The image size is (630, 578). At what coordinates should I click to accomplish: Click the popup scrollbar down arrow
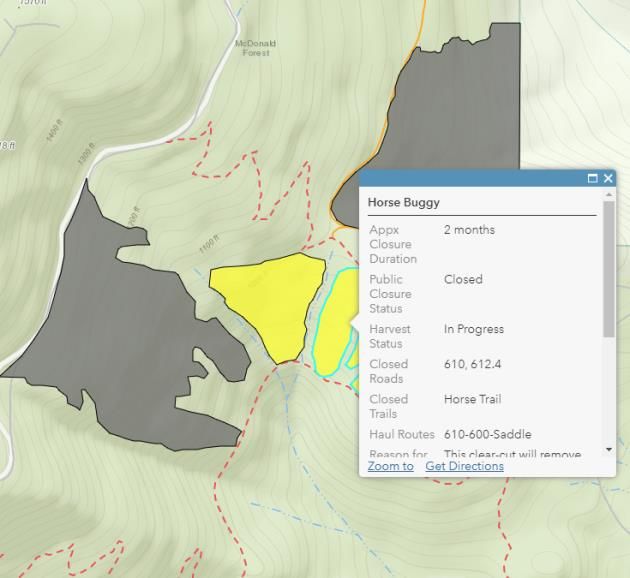[x=609, y=449]
